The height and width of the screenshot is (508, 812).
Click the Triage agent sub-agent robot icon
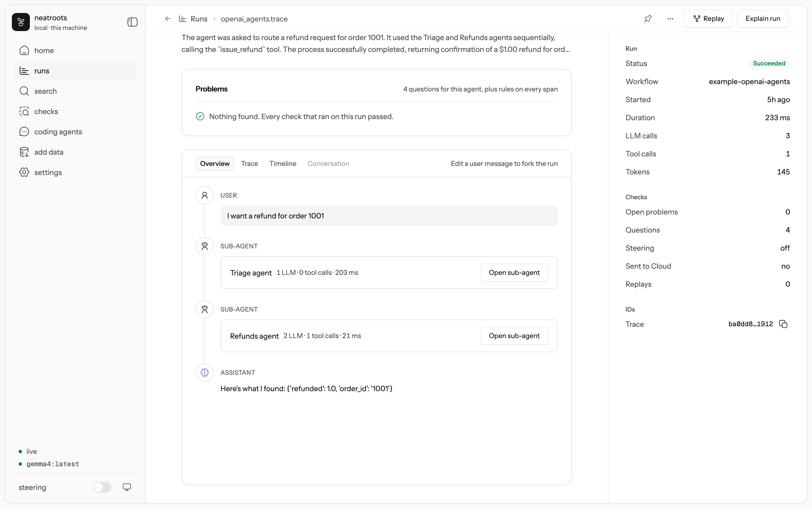(x=205, y=246)
